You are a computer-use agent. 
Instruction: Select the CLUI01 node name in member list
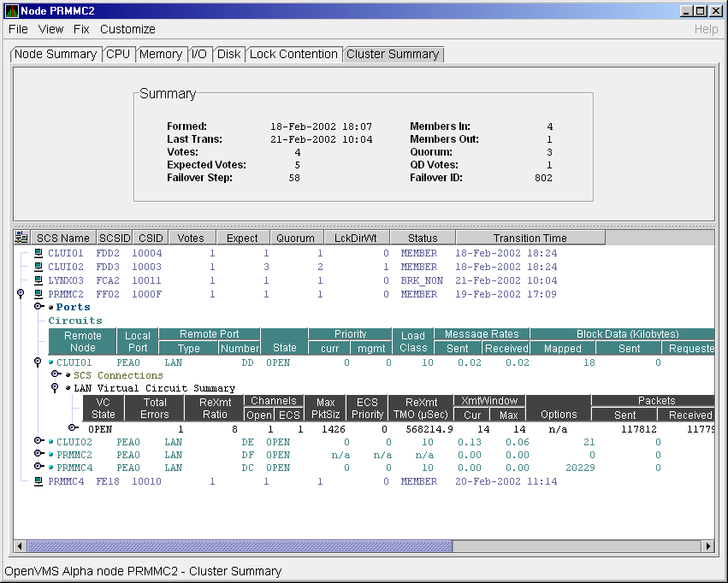pyautogui.click(x=66, y=253)
